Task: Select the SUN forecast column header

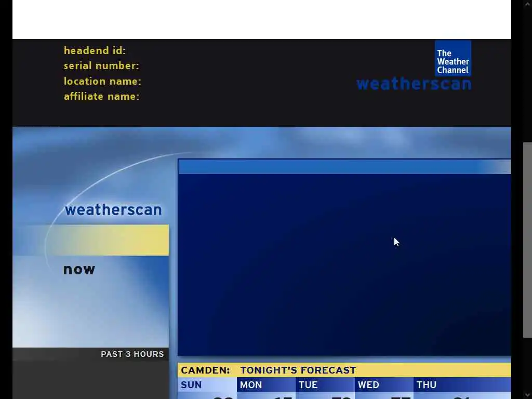Action: pyautogui.click(x=207, y=385)
